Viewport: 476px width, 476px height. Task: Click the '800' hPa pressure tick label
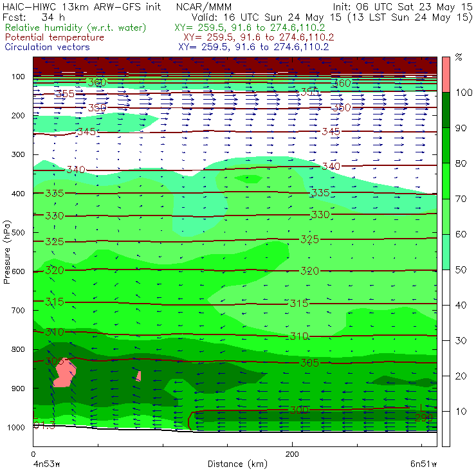point(18,349)
